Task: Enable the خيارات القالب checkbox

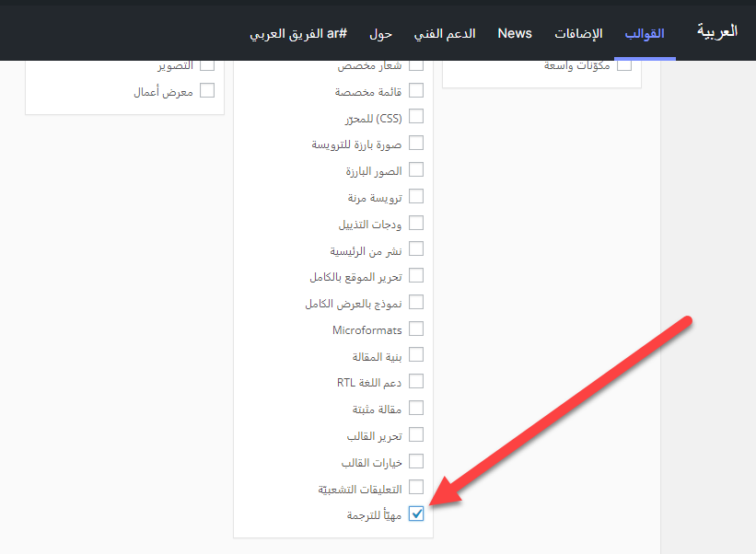Action: coord(416,461)
